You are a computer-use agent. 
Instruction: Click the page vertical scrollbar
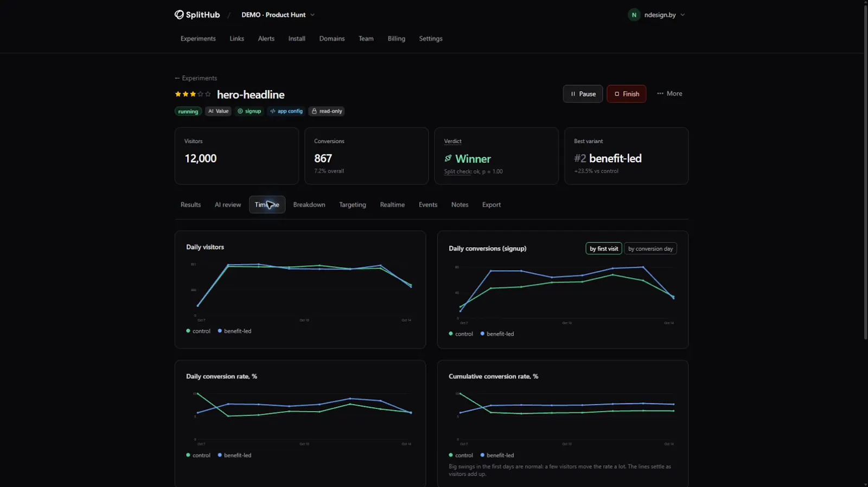[865, 172]
